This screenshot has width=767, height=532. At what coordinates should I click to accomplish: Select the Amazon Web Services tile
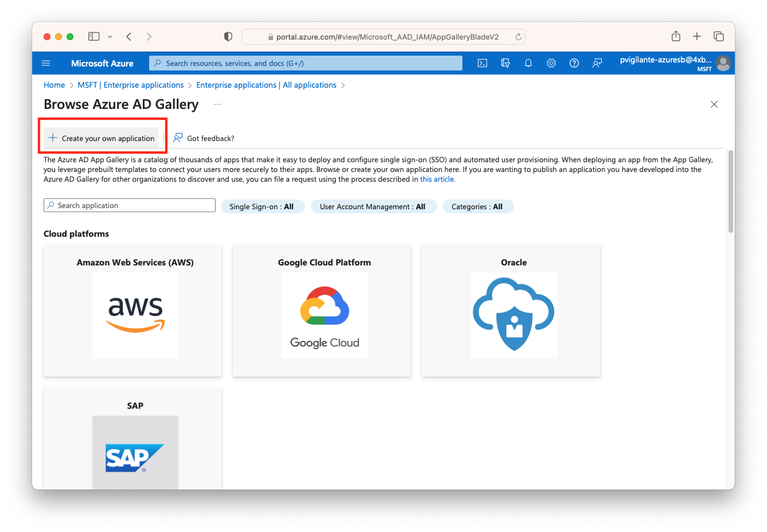point(132,311)
